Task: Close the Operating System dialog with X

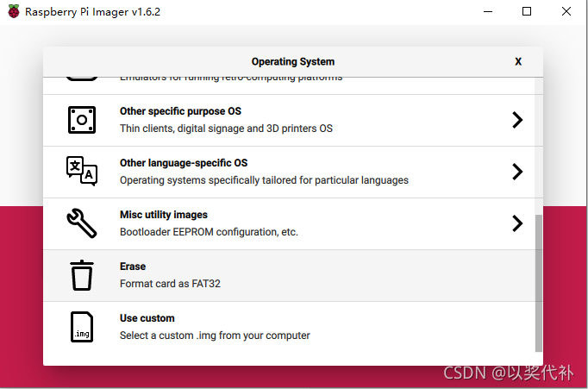Action: click(518, 61)
